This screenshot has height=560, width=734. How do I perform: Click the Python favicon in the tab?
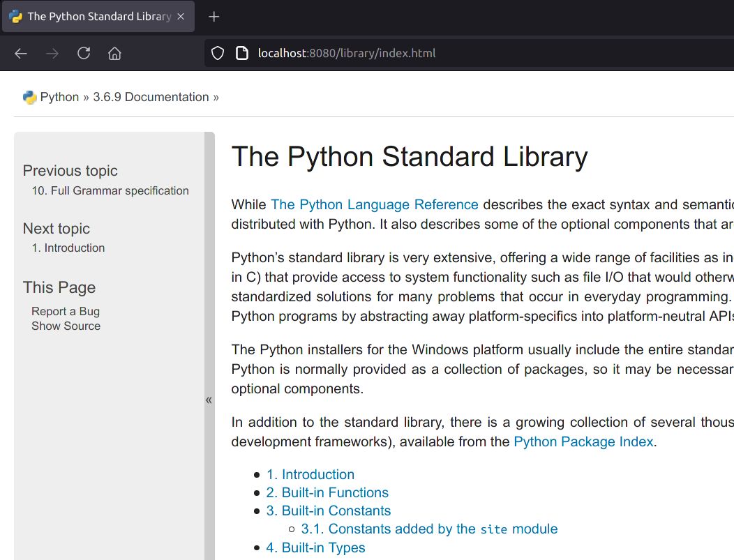[15, 16]
